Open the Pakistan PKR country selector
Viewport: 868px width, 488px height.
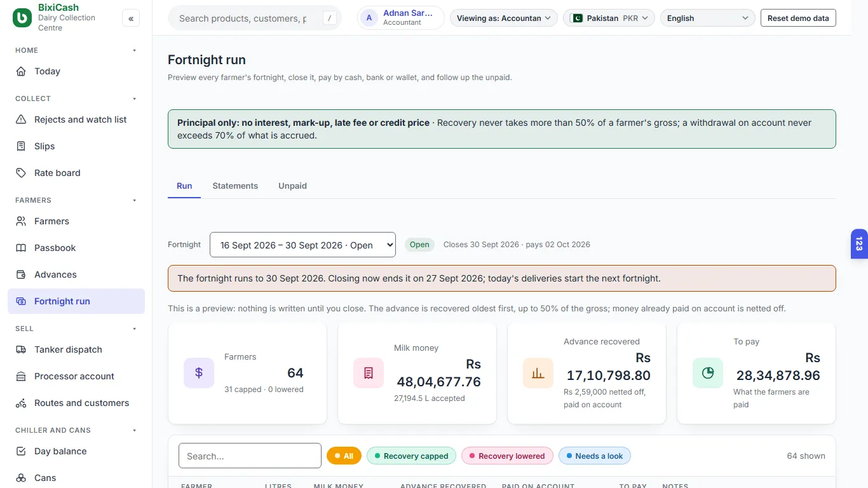(609, 18)
